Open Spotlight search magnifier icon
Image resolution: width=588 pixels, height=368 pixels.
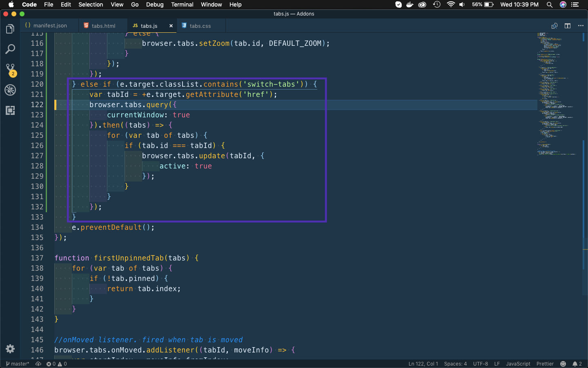[550, 4]
